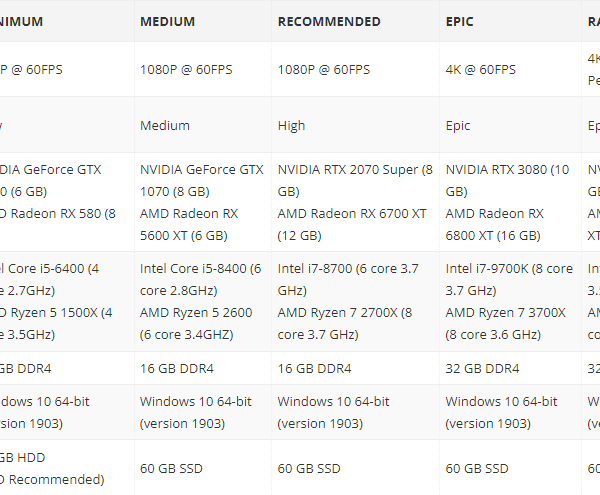Select the NVIDIA RTX 3080 GPU cell
The image size is (600, 495).
pos(510,202)
